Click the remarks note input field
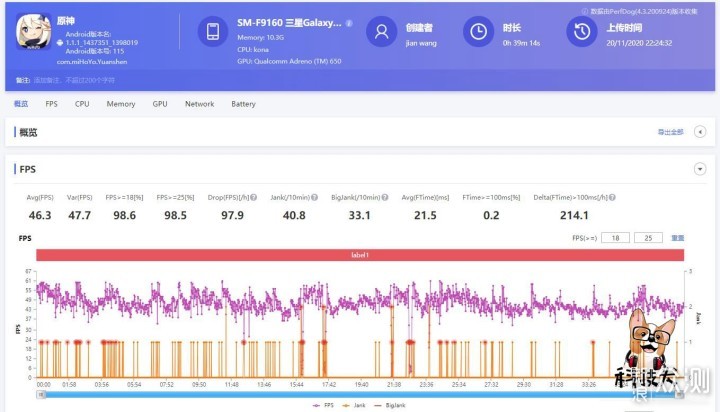 click(x=74, y=80)
